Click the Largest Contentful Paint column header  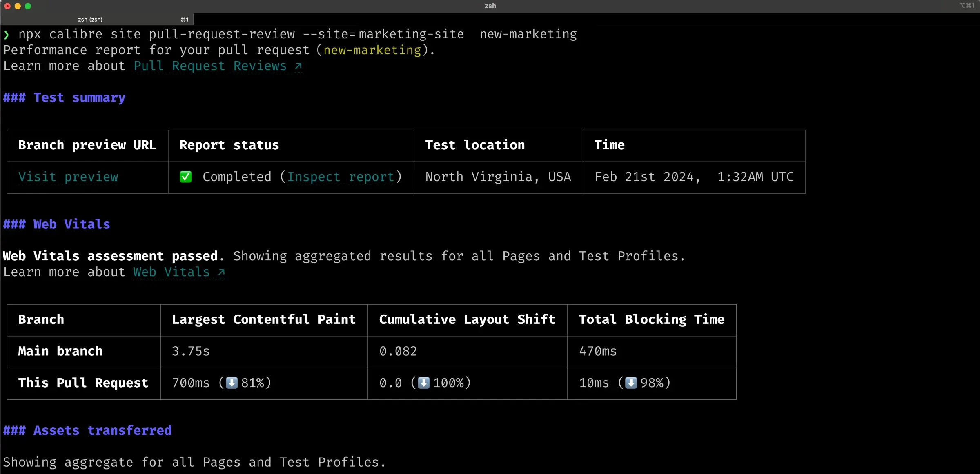click(x=263, y=319)
